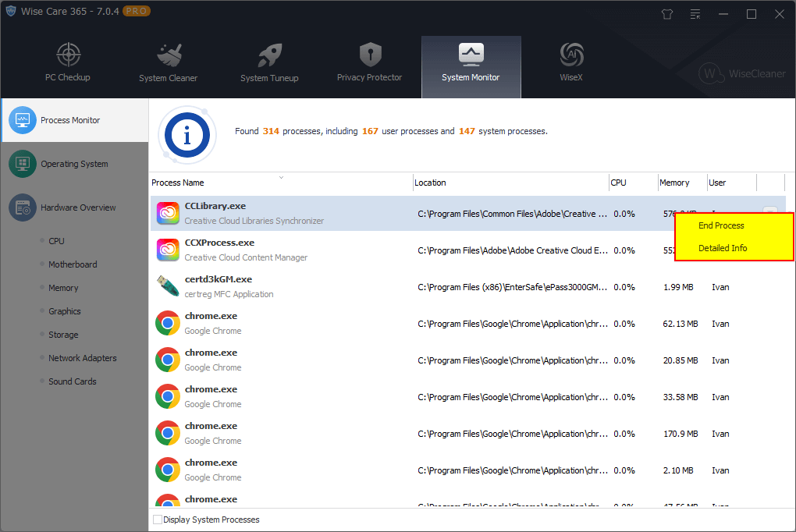Click the CCLibrary.exe location path
The width and height of the screenshot is (796, 532).
512,215
